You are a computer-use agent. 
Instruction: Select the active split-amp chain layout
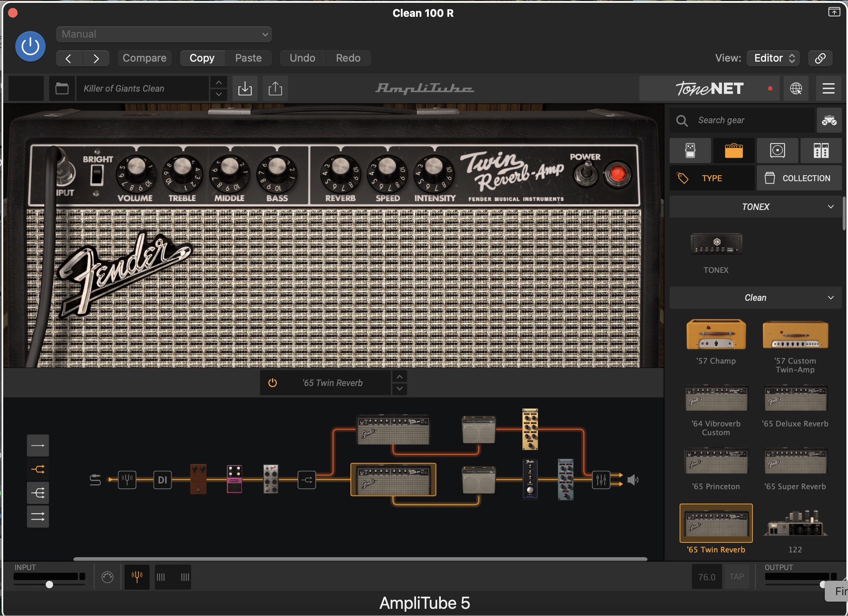tap(38, 469)
